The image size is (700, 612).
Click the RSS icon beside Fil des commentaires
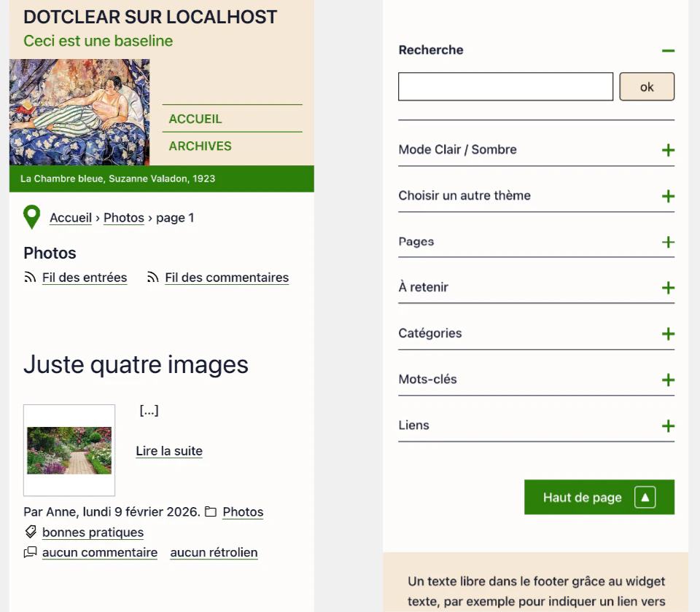[153, 278]
